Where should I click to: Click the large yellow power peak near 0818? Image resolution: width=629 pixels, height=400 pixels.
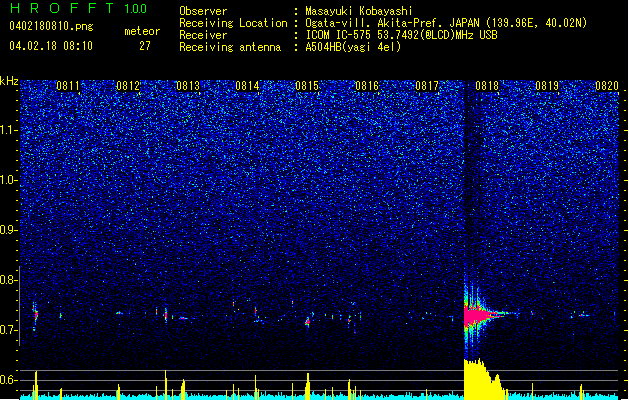coord(483,379)
